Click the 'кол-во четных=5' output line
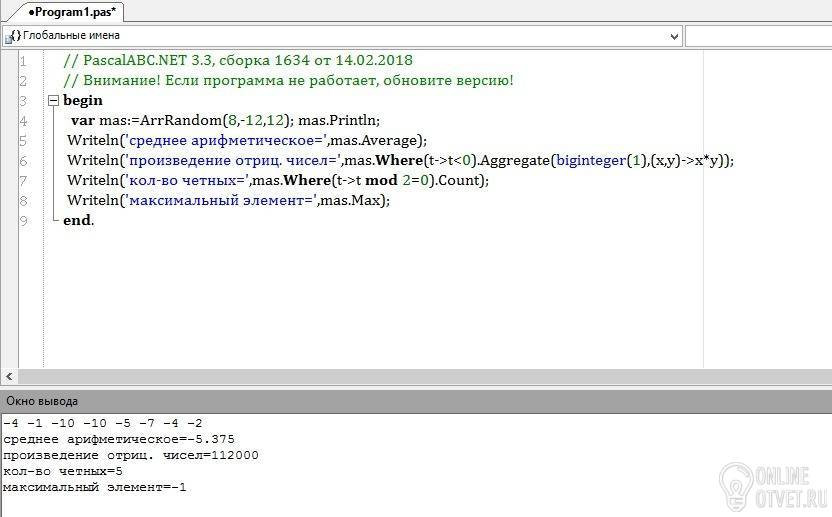The height and width of the screenshot is (517, 832). 63,471
